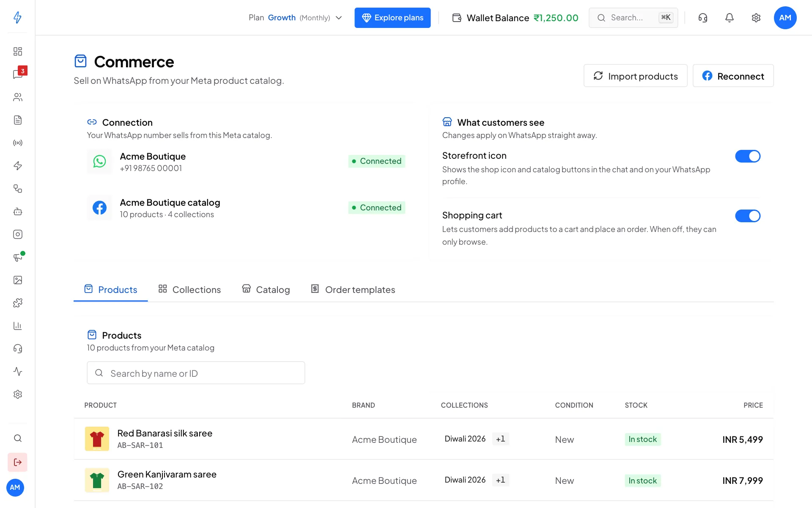The height and width of the screenshot is (508, 812).
Task: Open the lightning automation sidebar icon
Action: pyautogui.click(x=17, y=166)
